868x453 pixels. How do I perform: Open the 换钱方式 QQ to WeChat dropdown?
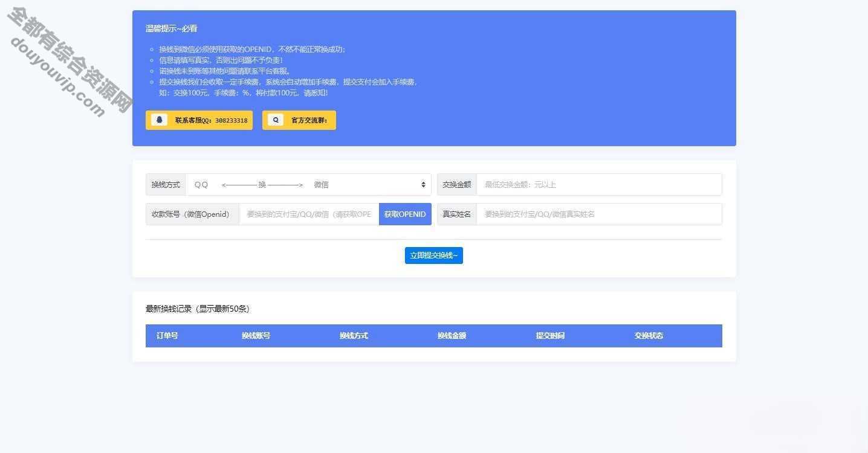(309, 185)
